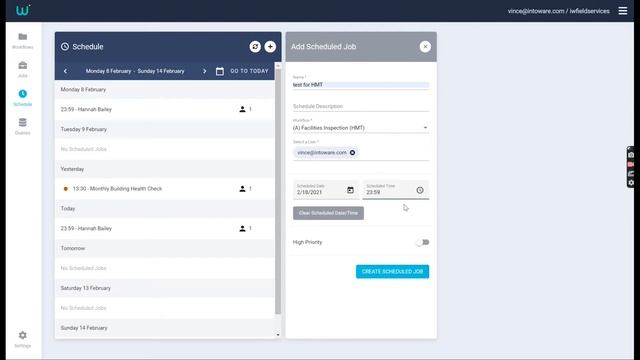Image resolution: width=640 pixels, height=360 pixels.
Task: Open the Monday 23:59 Hannah Bailey job
Action: click(165, 109)
